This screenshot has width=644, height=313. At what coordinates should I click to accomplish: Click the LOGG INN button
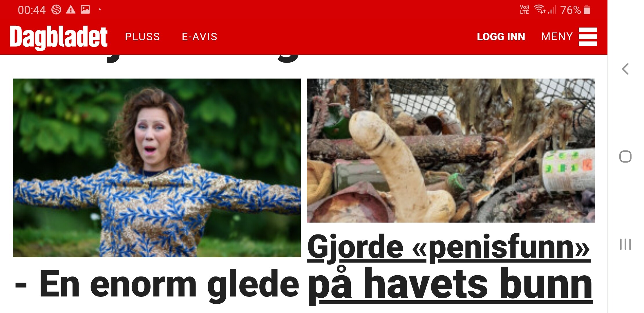point(501,37)
